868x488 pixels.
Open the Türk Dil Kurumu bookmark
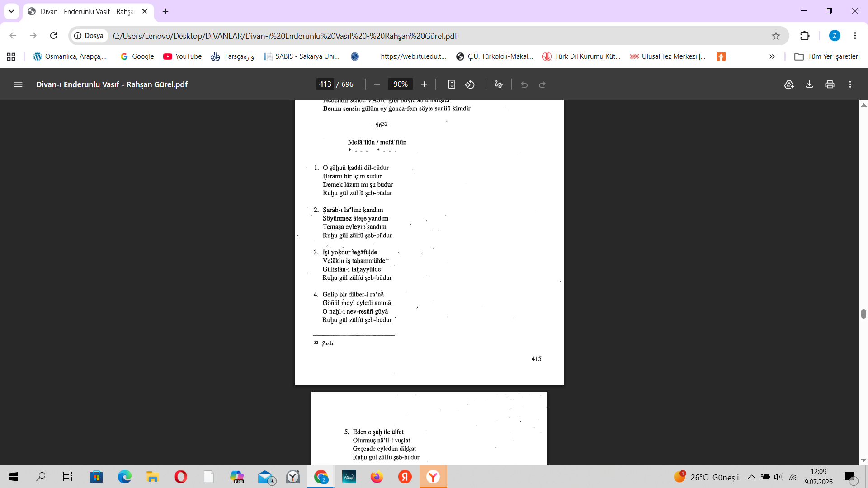pos(582,56)
